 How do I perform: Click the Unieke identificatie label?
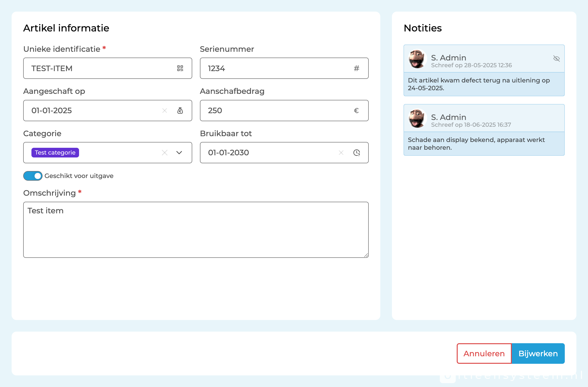coord(62,49)
